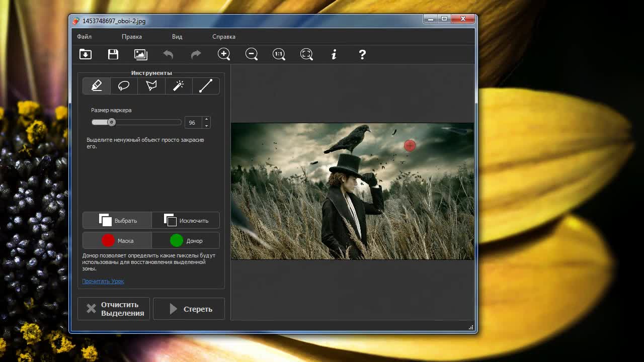Viewport: 644px width, 362px height.
Task: Activate the red Маска mode
Action: click(117, 240)
